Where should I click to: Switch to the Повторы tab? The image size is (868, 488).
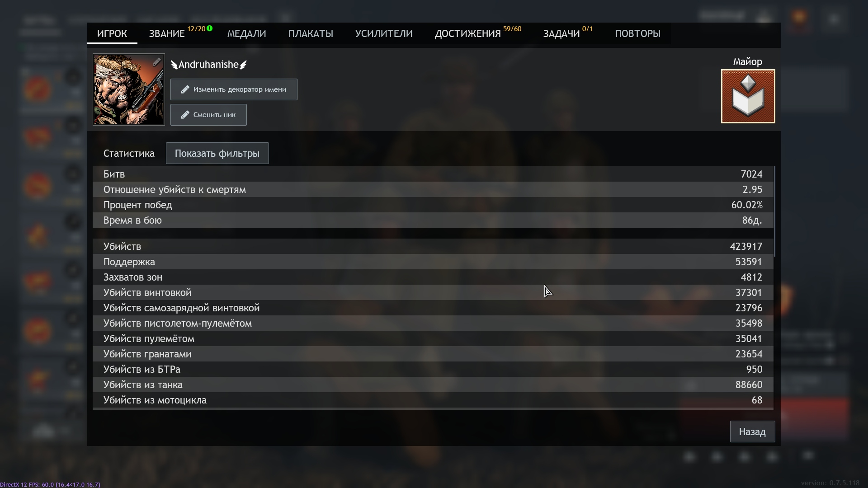coord(638,34)
